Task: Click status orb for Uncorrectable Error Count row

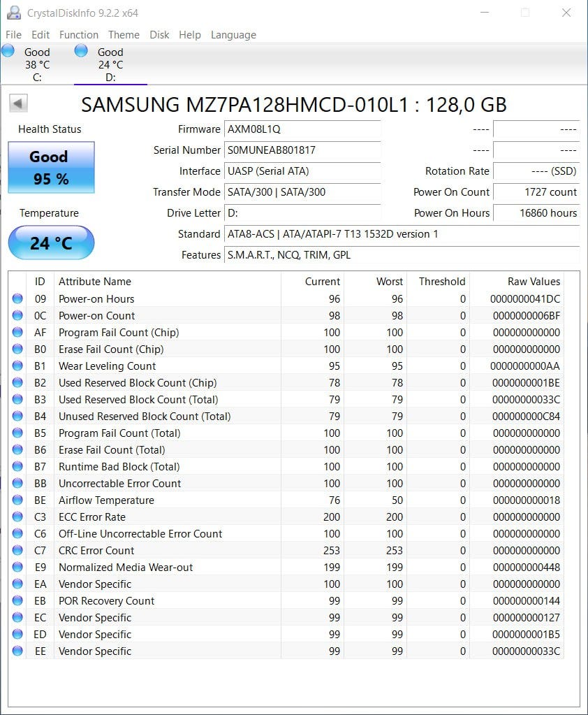Action: 17,484
